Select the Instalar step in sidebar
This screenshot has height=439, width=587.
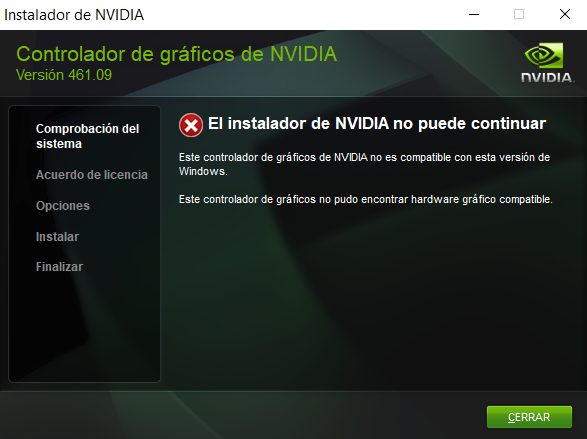click(x=57, y=237)
